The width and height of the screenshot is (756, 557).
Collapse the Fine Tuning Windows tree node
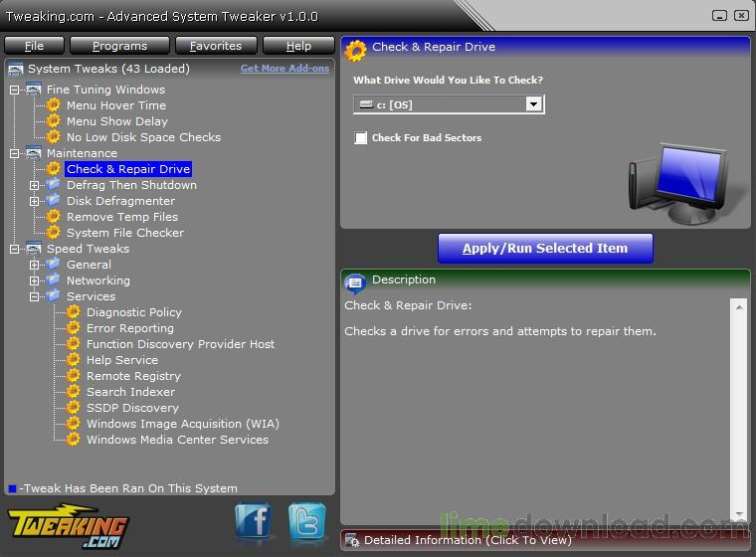tap(15, 90)
